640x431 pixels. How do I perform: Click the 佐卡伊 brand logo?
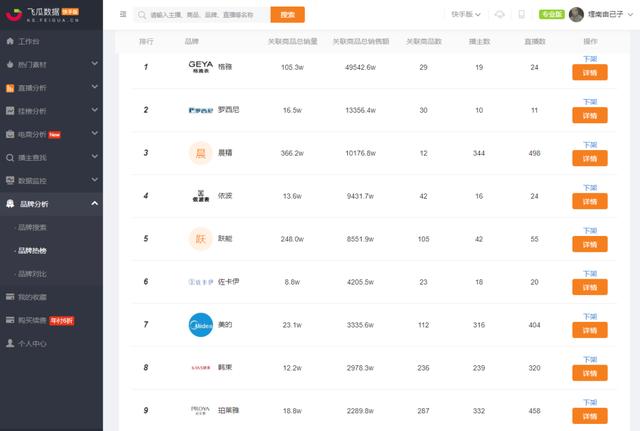coord(200,282)
